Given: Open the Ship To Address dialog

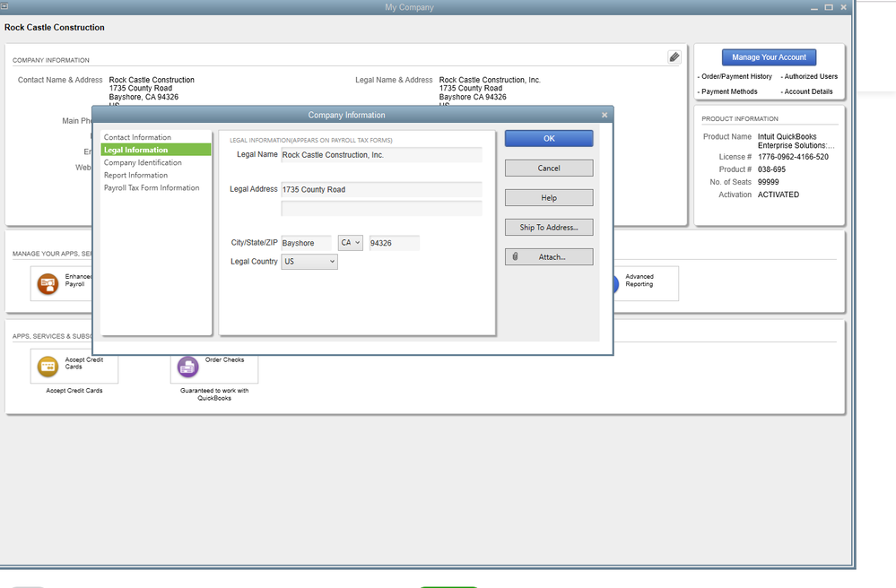Looking at the screenshot, I should pyautogui.click(x=549, y=227).
